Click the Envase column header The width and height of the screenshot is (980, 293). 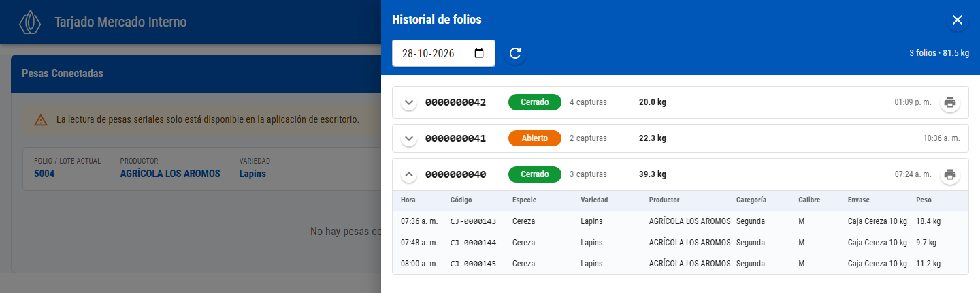tap(859, 200)
